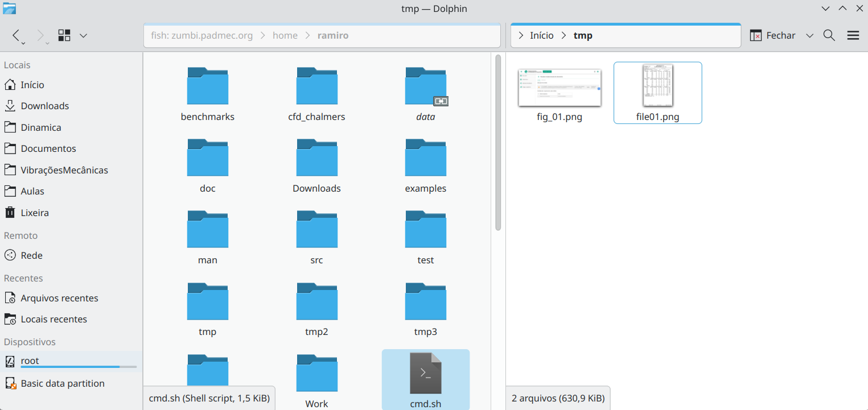Open the tmp2 folder
Screen dimensions: 868x410
coord(316,309)
